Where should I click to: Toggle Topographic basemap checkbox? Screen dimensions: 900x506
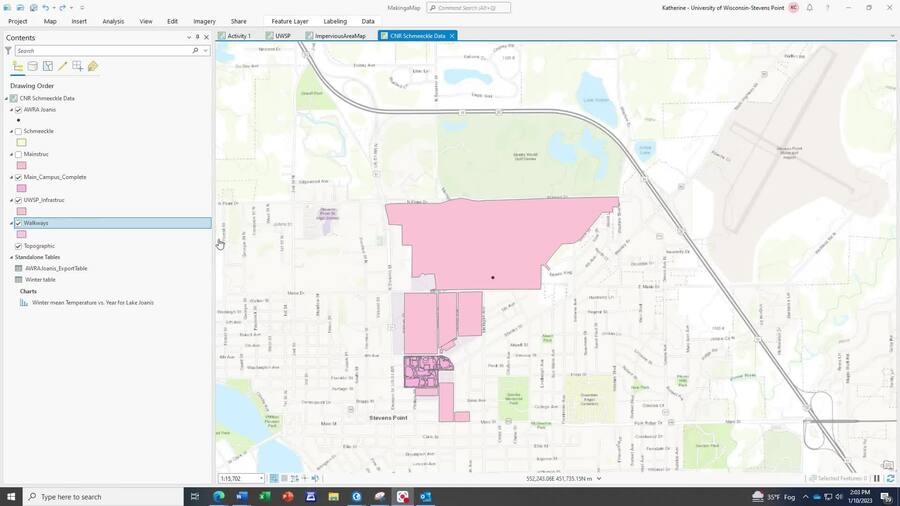point(18,246)
